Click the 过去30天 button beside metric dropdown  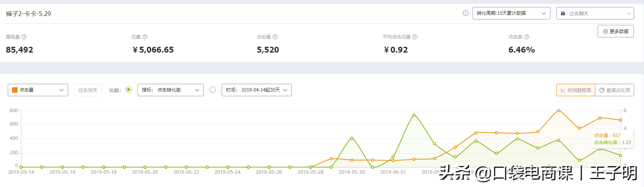[x=88, y=90]
